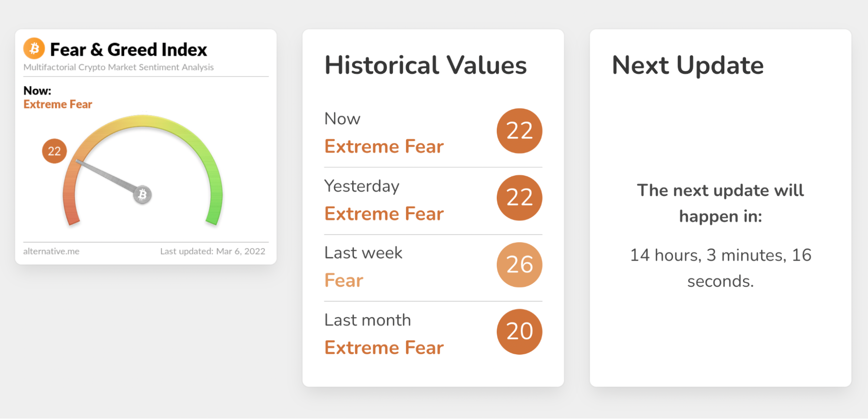Click Last week's value circle showing 26
The image size is (868, 419).
519,265
